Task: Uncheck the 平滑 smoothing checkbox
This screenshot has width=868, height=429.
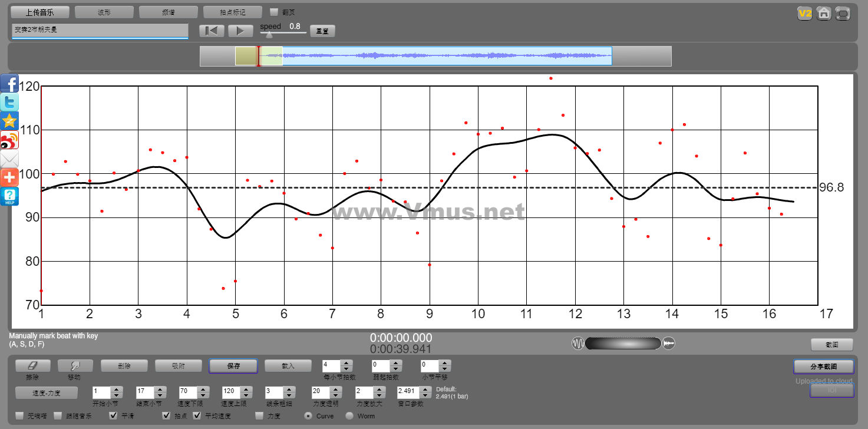Action: [x=114, y=416]
